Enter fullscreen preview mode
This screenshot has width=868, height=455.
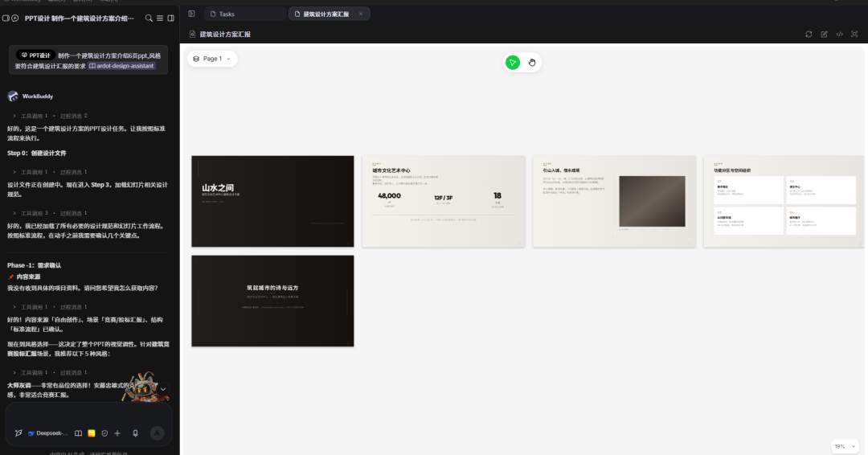coord(854,35)
